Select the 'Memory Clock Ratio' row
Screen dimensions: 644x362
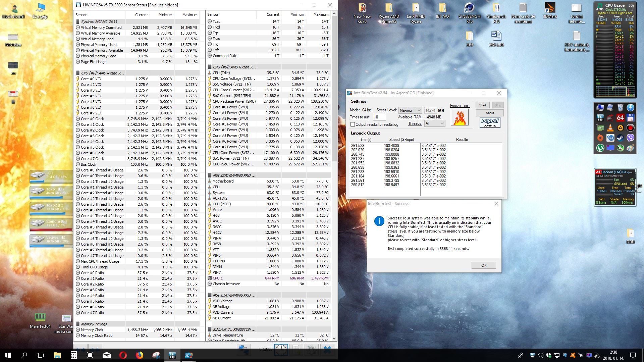137,335
